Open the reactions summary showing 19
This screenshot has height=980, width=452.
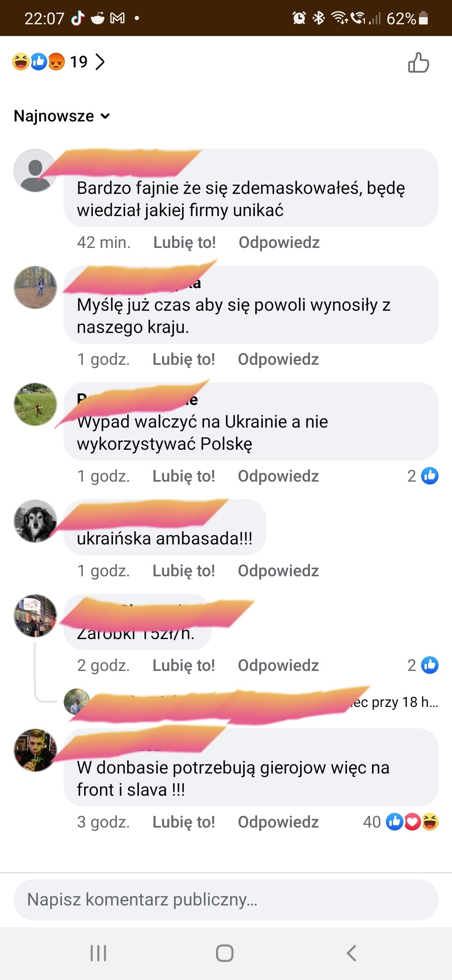click(x=50, y=62)
